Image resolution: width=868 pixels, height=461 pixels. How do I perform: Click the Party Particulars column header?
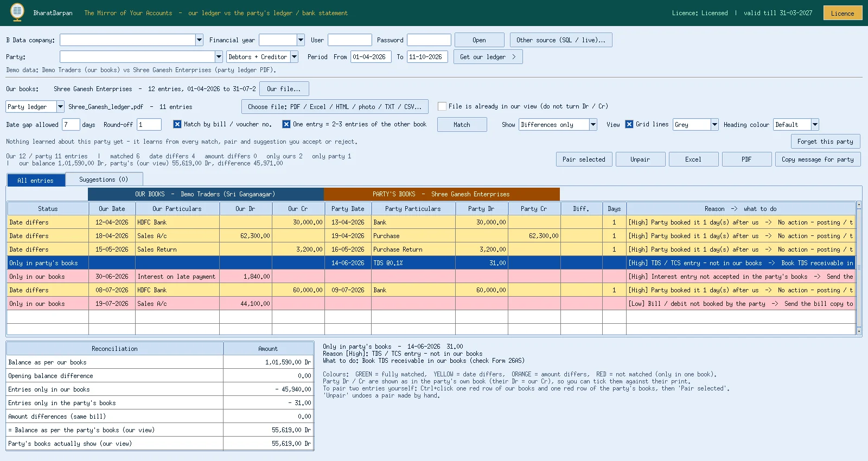[x=413, y=209]
